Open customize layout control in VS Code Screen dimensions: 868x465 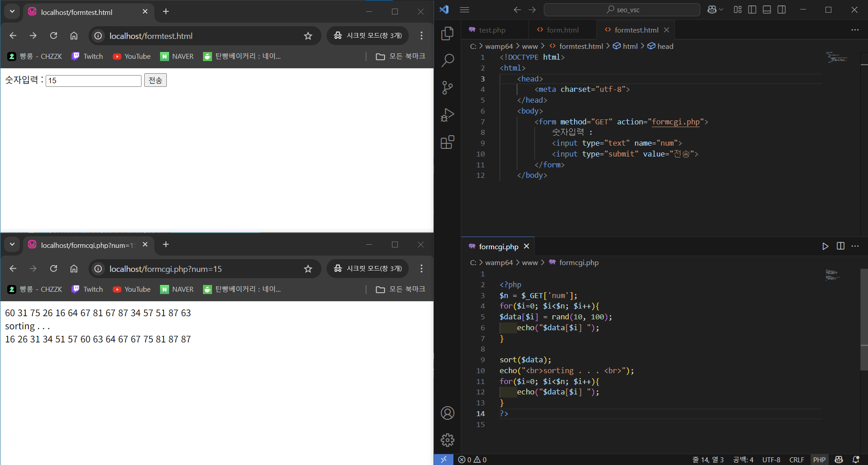pyautogui.click(x=738, y=9)
